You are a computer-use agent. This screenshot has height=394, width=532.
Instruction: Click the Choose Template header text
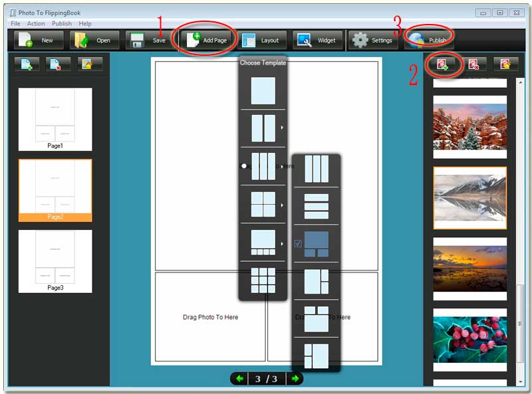263,62
